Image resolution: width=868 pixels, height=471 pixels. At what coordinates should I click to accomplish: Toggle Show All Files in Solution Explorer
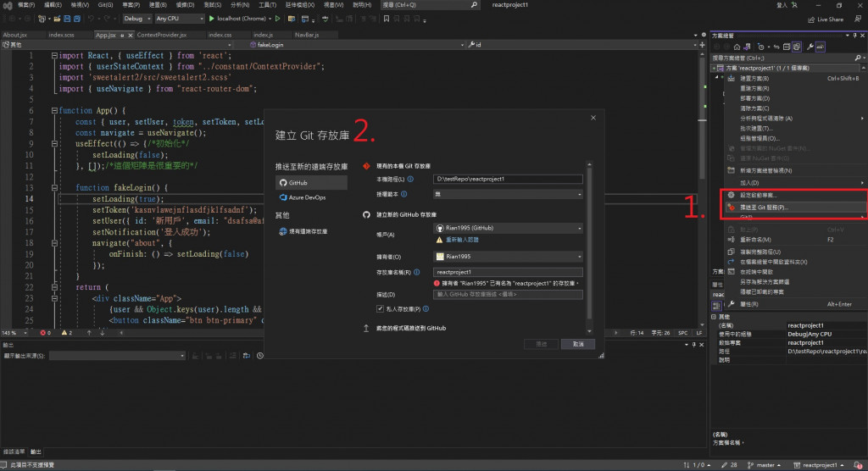click(x=797, y=47)
